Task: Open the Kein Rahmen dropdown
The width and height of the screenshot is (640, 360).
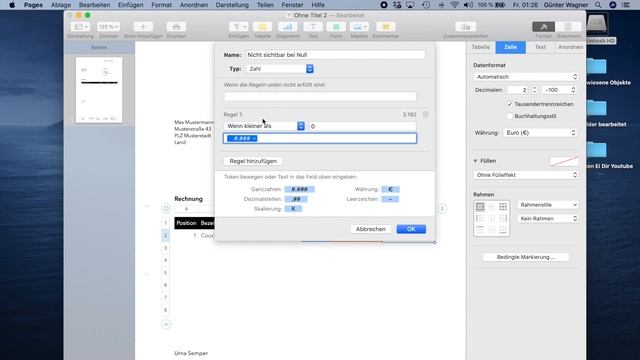Action: (548, 219)
